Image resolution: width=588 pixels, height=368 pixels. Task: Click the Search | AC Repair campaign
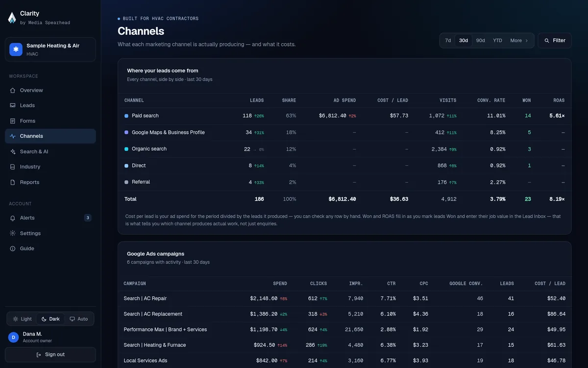145,298
